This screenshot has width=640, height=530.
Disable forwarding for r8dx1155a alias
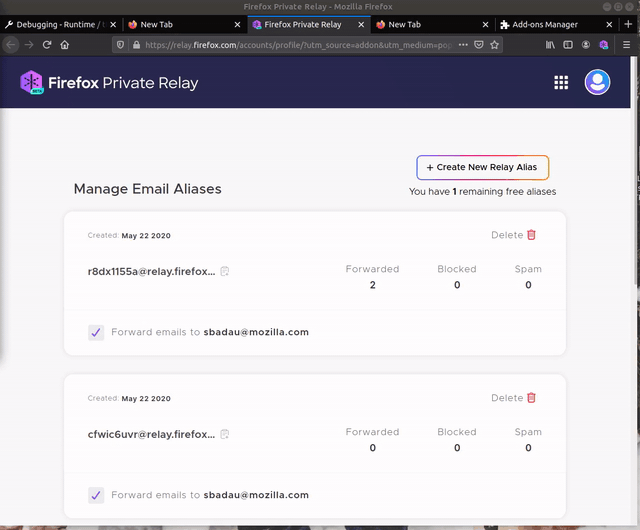tap(96, 332)
